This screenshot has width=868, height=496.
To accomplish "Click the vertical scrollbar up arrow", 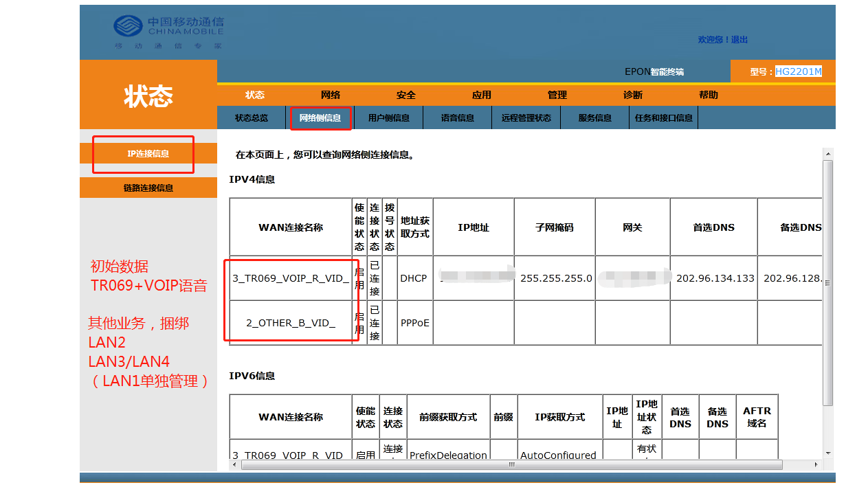I will tap(828, 154).
